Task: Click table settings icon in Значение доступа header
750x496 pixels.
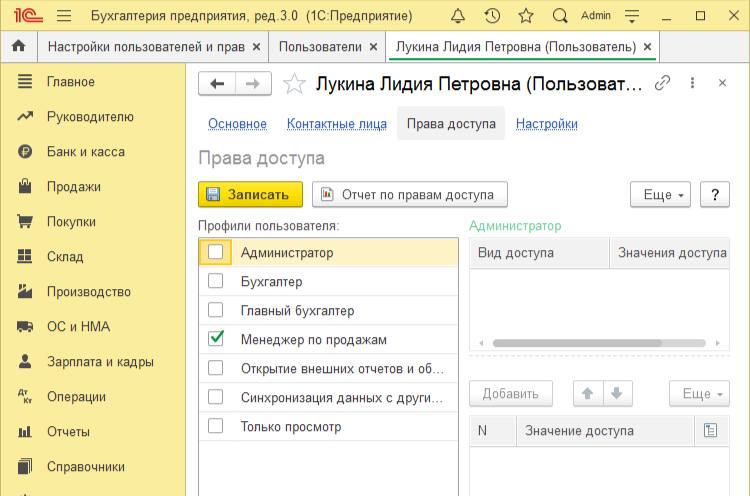Action: pyautogui.click(x=711, y=430)
